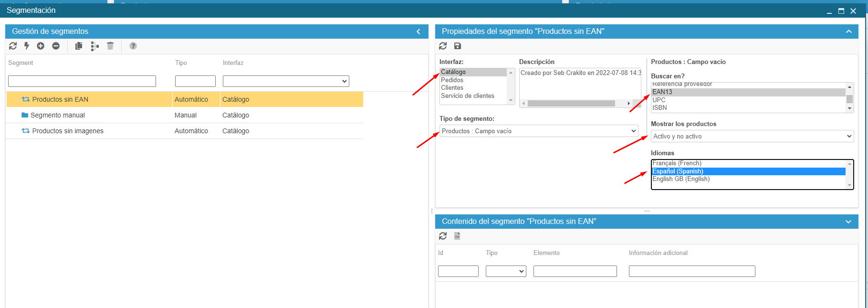Select the Segmento manual row

tap(58, 115)
